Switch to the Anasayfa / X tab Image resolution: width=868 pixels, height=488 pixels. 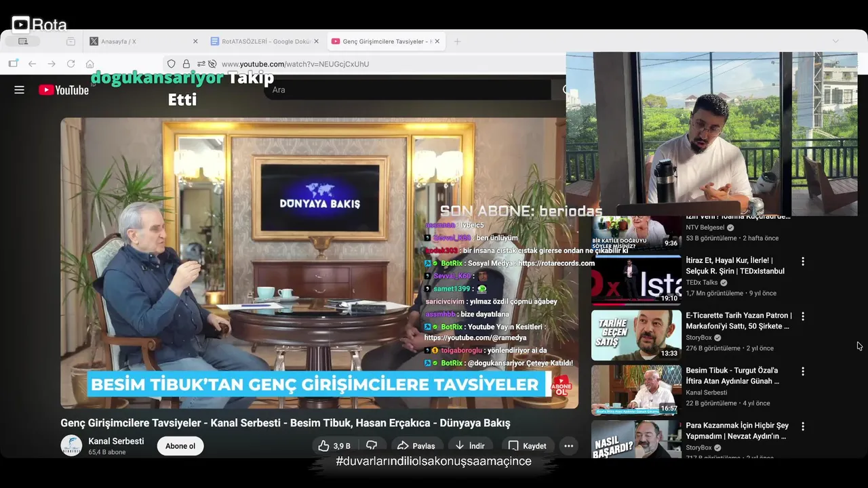click(x=142, y=41)
